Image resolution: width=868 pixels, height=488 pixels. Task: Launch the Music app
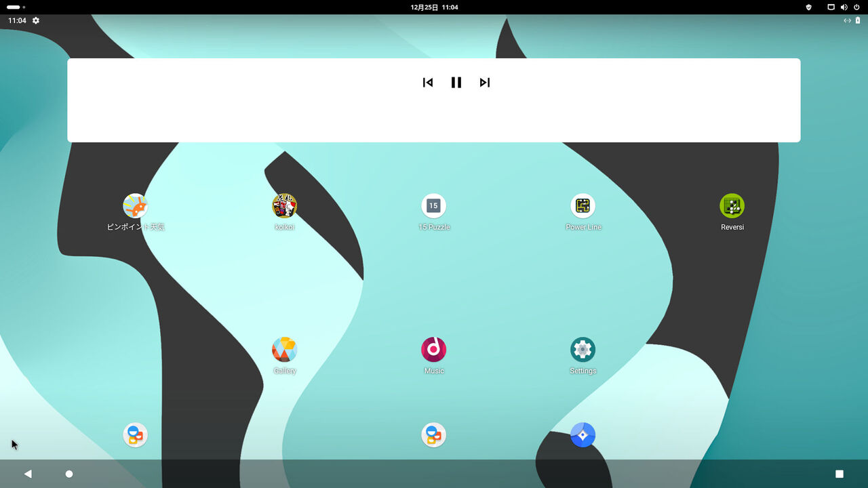pos(433,350)
